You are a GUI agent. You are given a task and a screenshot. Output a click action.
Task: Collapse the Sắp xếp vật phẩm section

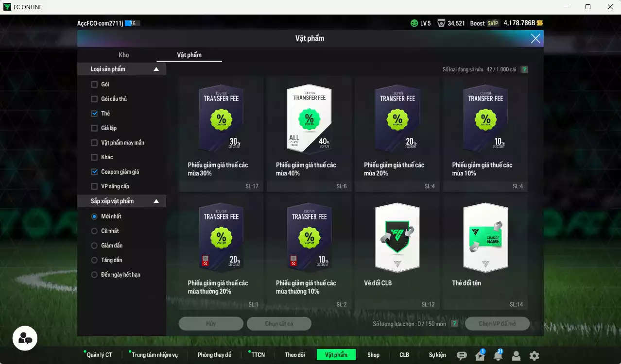pos(156,201)
